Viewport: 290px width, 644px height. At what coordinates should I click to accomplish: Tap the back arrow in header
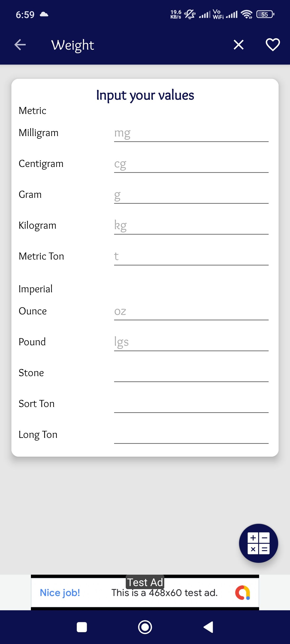(20, 45)
